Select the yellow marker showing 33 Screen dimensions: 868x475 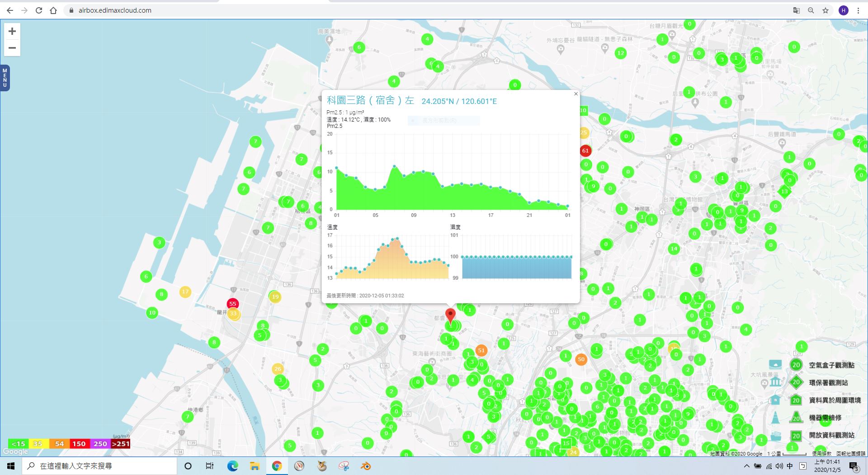pyautogui.click(x=233, y=314)
